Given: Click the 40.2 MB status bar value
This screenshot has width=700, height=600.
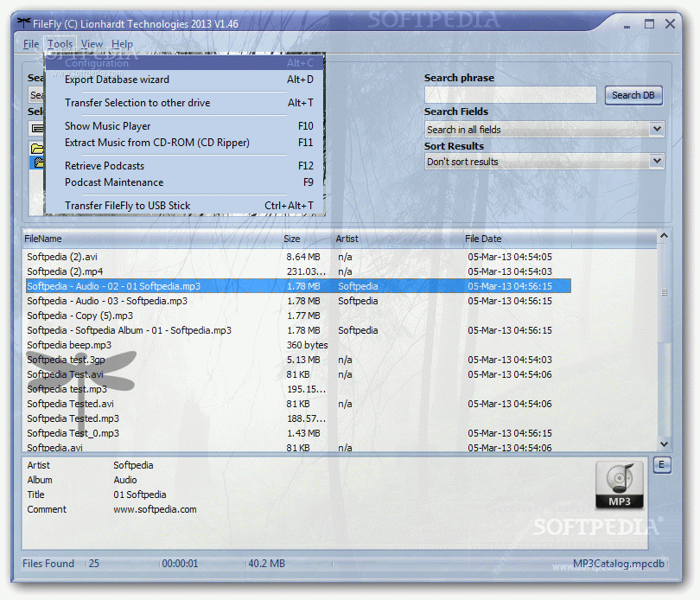Looking at the screenshot, I should coord(266,564).
